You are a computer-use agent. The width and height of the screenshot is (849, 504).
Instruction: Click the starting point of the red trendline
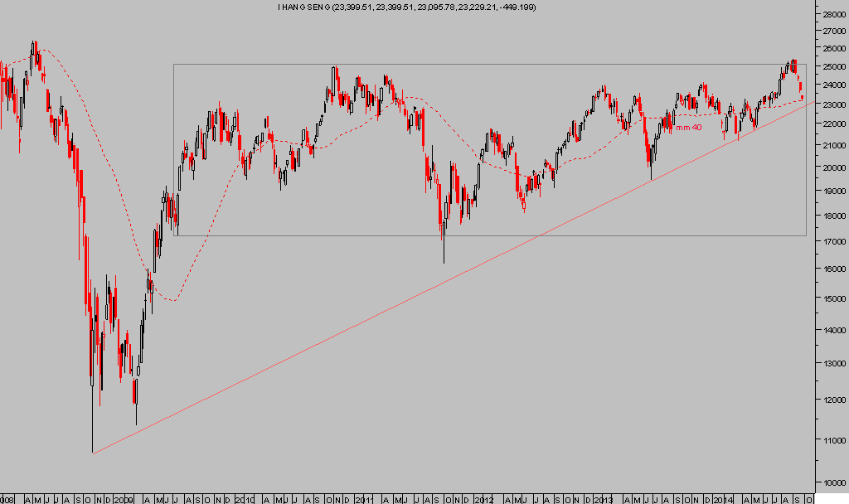[x=92, y=453]
